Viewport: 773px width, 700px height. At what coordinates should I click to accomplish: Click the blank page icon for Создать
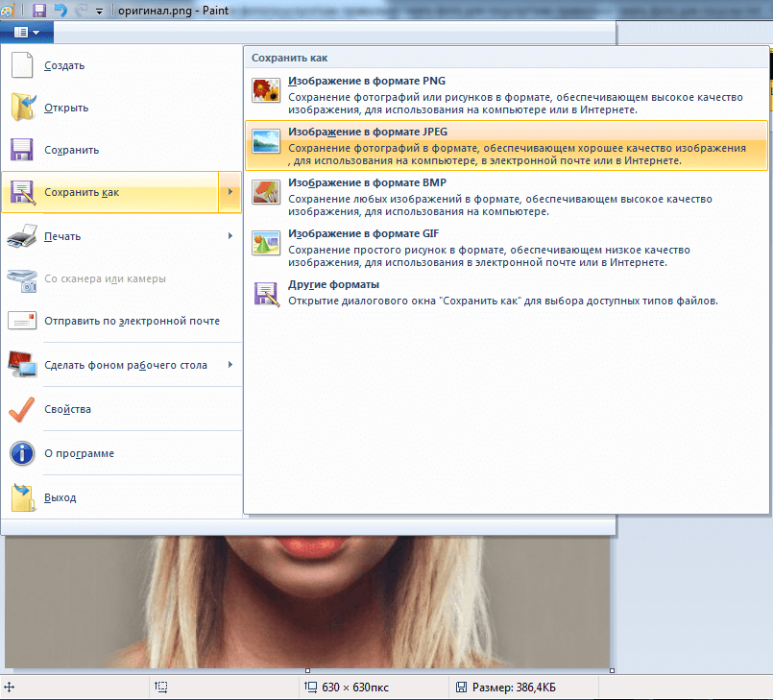(x=22, y=65)
